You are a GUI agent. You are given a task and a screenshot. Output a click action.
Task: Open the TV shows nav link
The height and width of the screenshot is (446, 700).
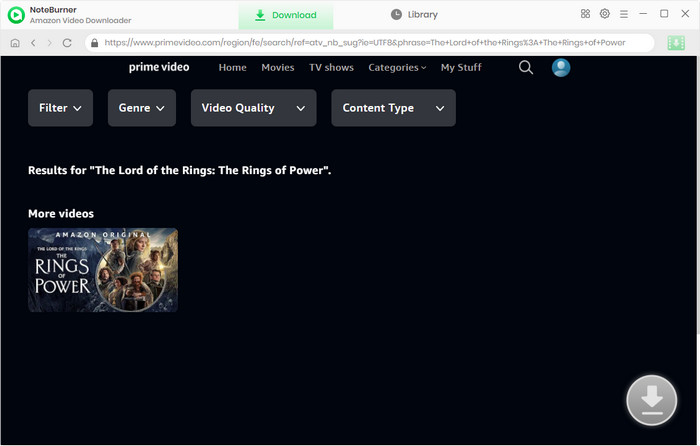tap(331, 67)
